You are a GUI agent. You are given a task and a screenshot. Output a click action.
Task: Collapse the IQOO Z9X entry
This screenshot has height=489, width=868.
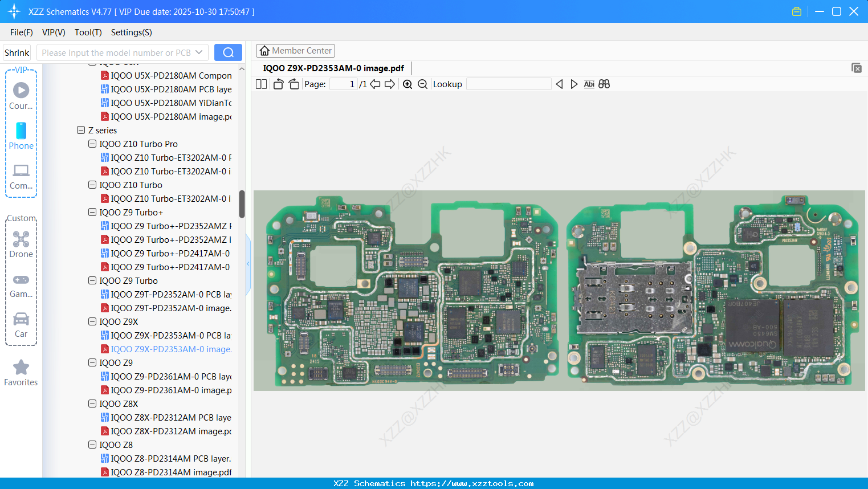tap(92, 321)
